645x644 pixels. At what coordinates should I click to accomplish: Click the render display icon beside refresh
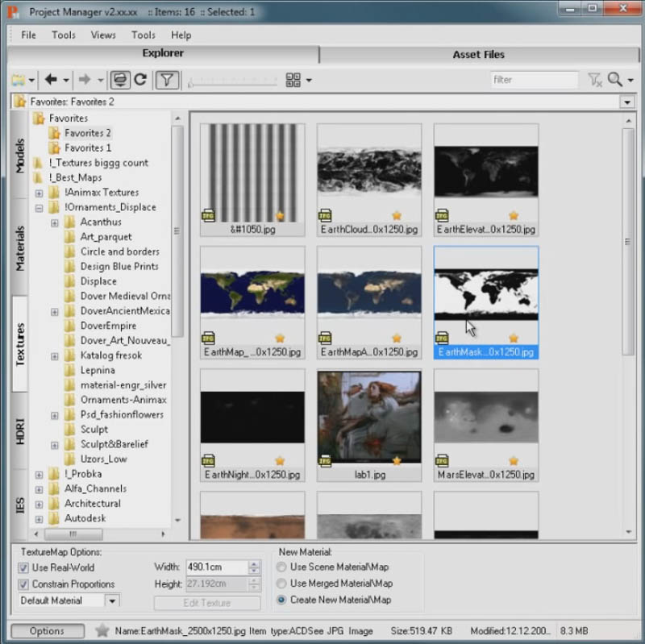[x=119, y=80]
